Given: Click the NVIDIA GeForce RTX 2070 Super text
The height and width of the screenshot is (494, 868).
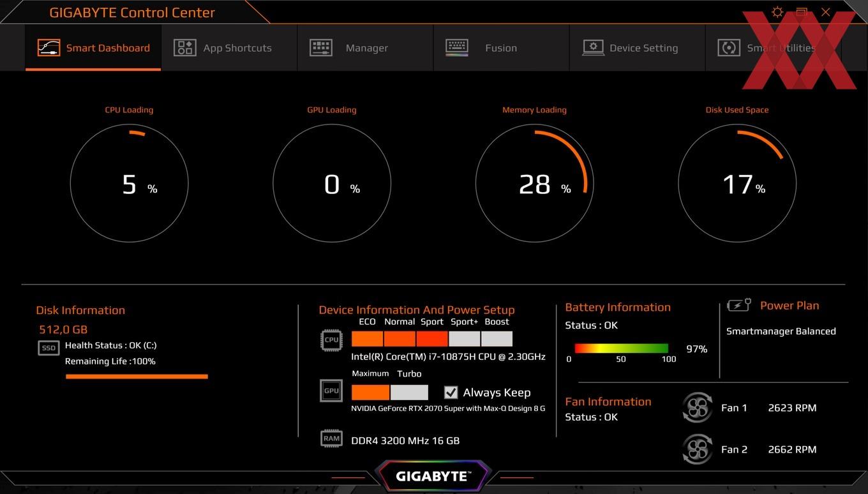Looking at the screenshot, I should coord(448,408).
